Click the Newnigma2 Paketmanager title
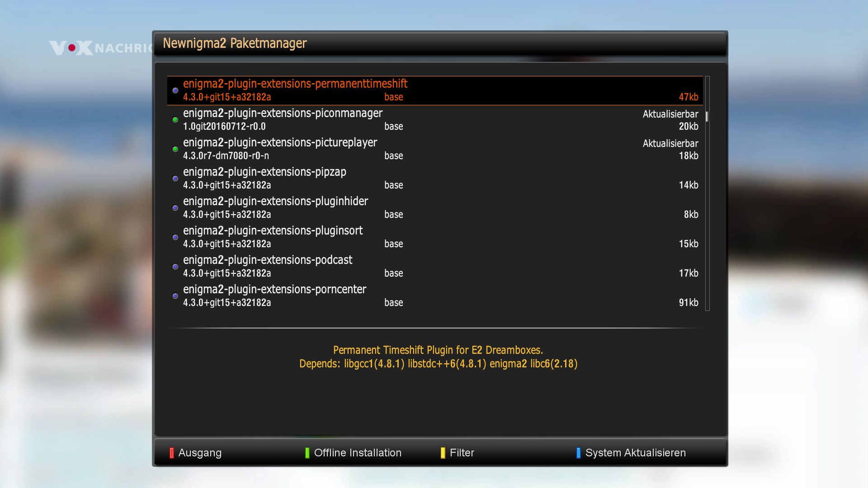Screen dimensions: 868x488 235,43
